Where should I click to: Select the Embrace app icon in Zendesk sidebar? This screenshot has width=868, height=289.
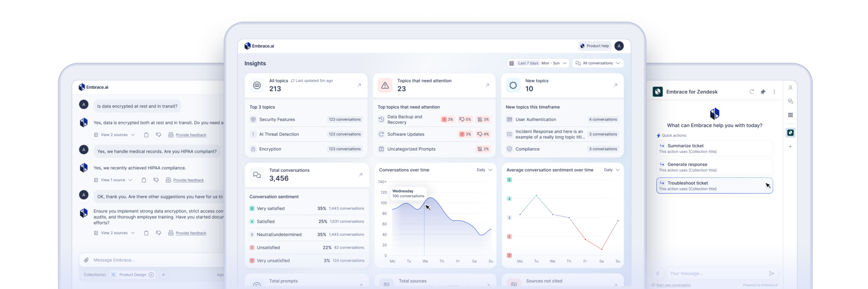click(790, 133)
